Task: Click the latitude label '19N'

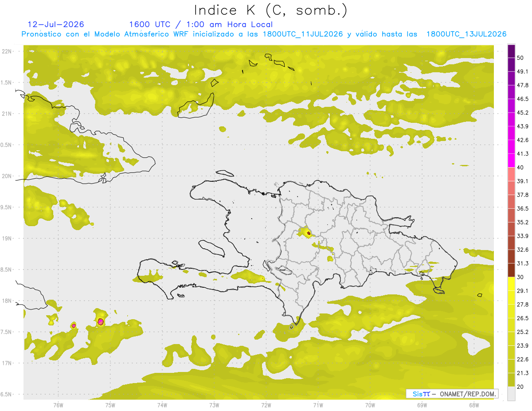Action: pyautogui.click(x=7, y=239)
